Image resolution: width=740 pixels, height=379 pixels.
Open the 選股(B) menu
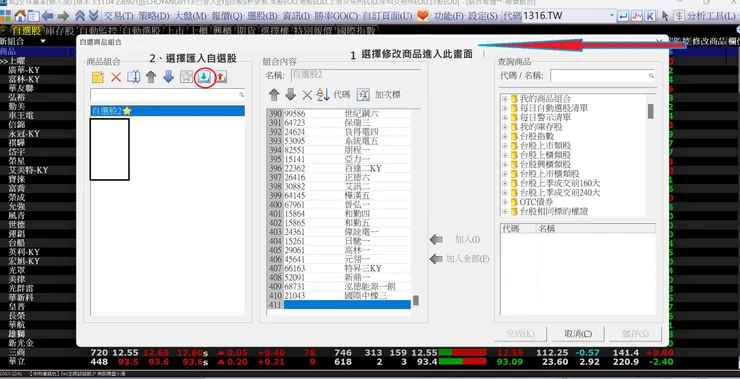[x=263, y=16]
